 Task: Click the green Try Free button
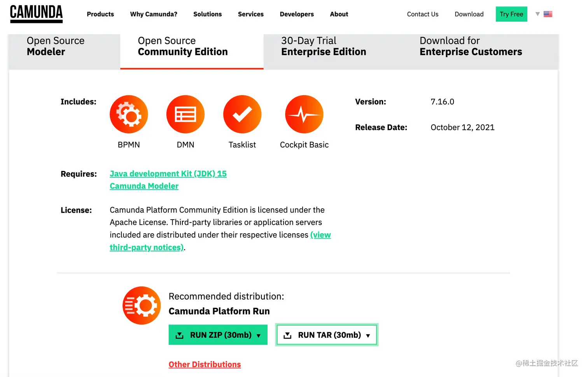[511, 14]
